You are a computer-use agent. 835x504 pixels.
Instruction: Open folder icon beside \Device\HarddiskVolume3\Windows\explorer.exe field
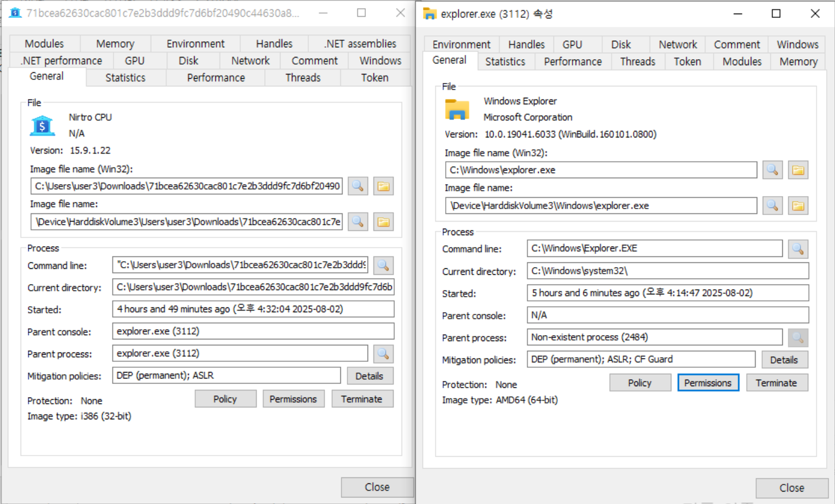[x=798, y=206]
